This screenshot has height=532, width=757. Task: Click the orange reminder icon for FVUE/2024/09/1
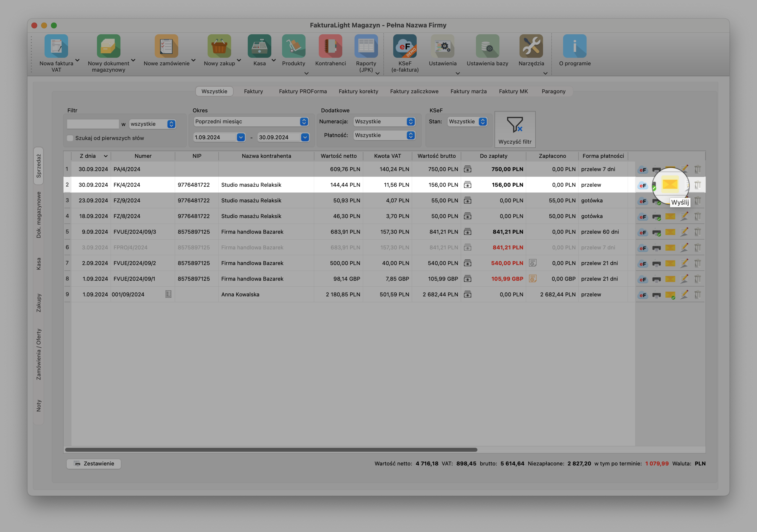point(533,278)
